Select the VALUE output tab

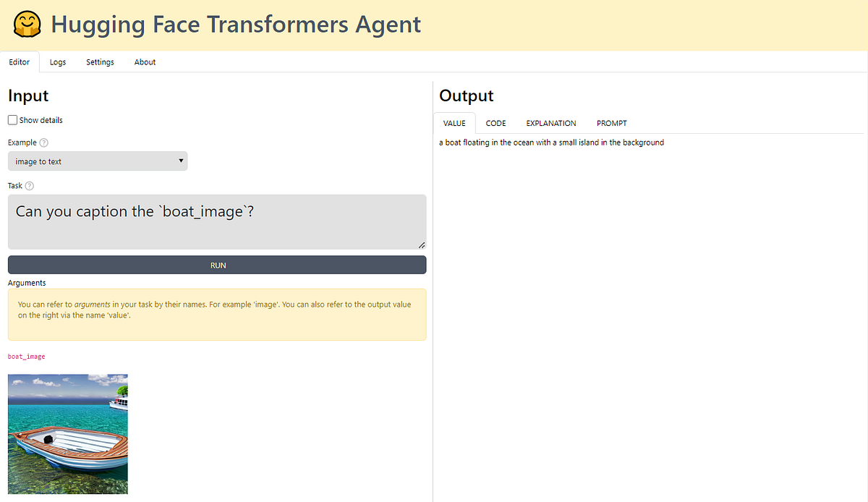454,123
